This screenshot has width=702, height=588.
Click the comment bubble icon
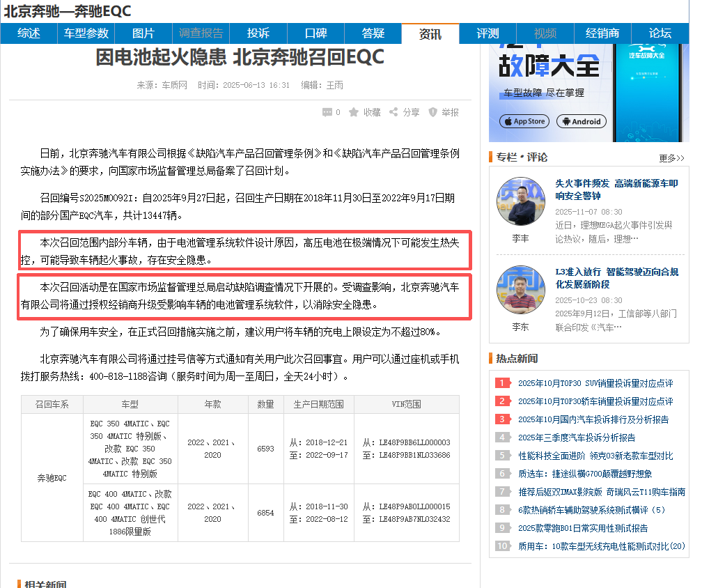327,112
